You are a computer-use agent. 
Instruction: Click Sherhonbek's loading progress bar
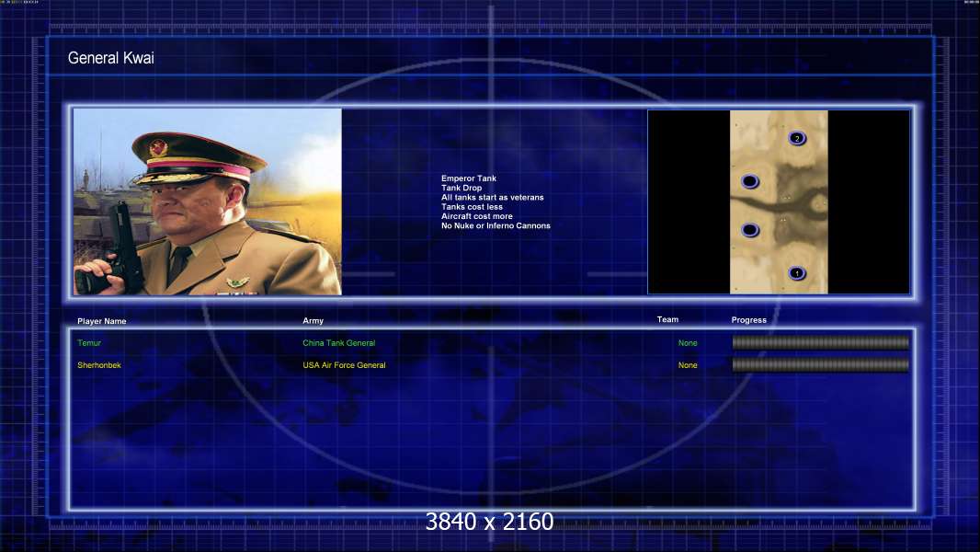(x=821, y=365)
